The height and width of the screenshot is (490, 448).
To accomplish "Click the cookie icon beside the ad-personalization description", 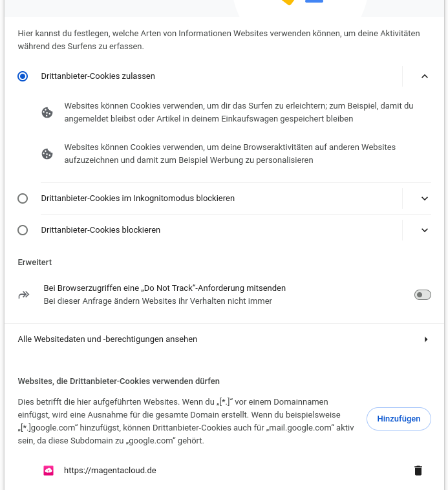I will tap(47, 154).
